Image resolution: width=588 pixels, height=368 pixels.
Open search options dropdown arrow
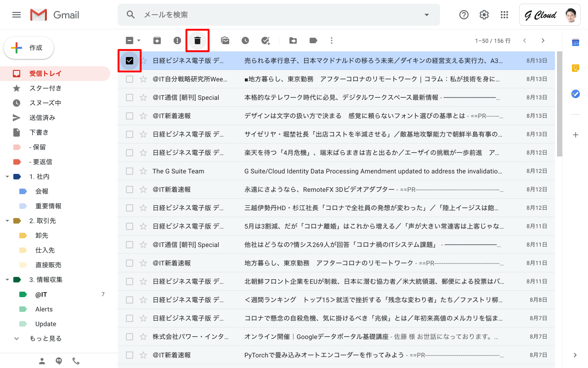(x=427, y=15)
